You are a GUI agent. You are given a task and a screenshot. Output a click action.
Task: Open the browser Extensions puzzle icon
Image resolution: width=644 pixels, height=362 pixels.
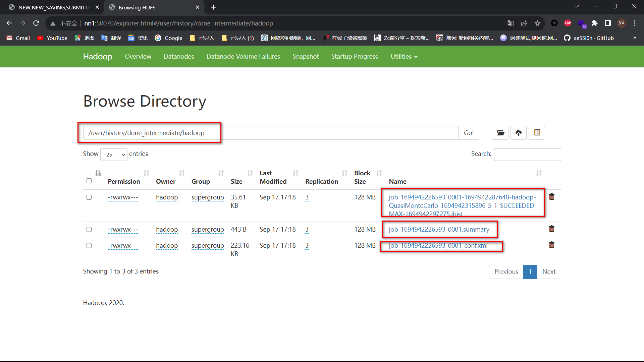coord(594,23)
